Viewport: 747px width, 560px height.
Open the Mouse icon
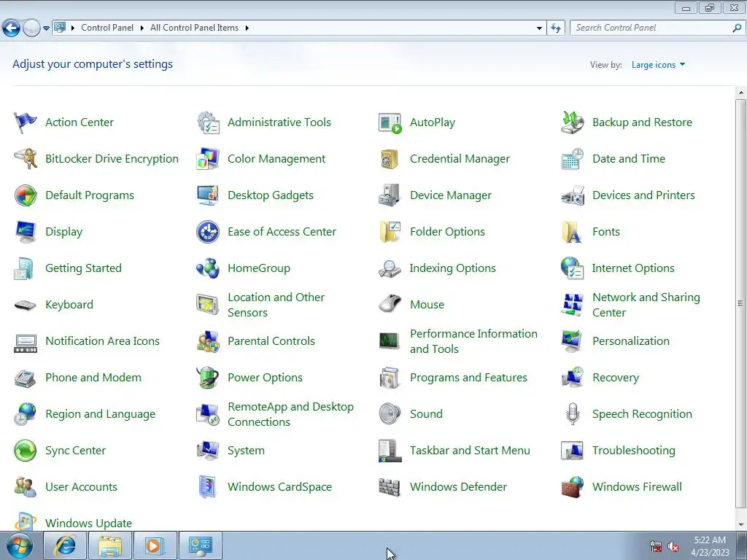tap(390, 305)
